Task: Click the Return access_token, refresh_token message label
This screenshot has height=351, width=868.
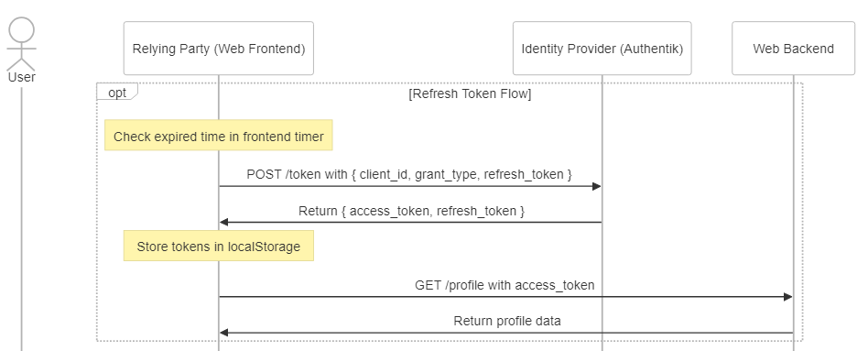Action: 411,211
